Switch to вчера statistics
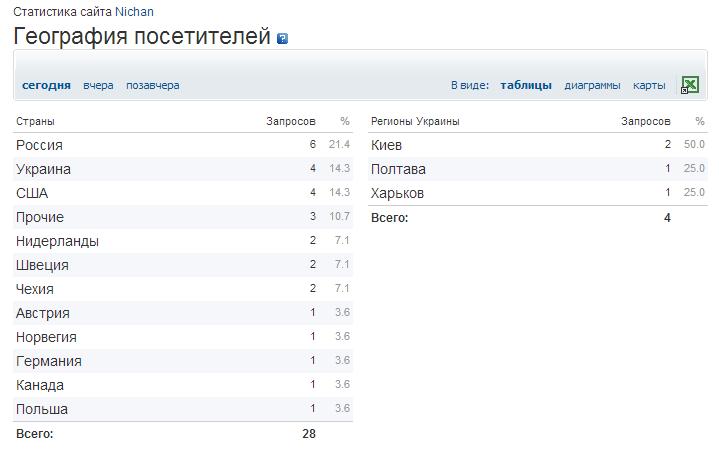The height and width of the screenshot is (454, 719). point(98,85)
